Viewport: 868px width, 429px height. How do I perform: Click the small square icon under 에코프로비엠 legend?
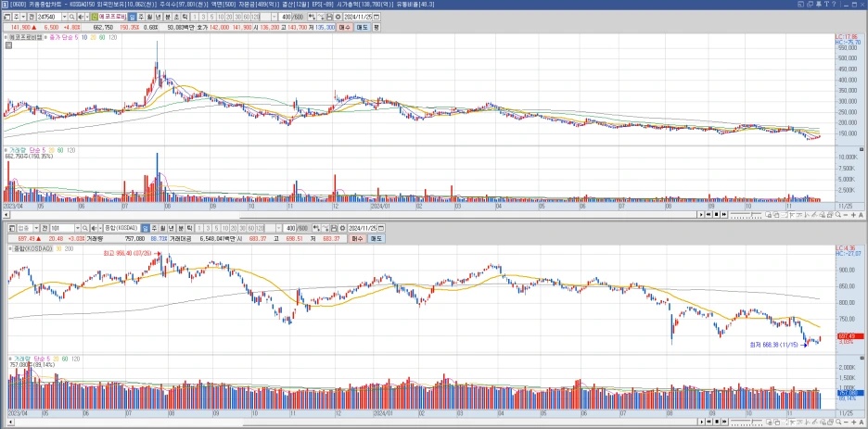coord(9,45)
